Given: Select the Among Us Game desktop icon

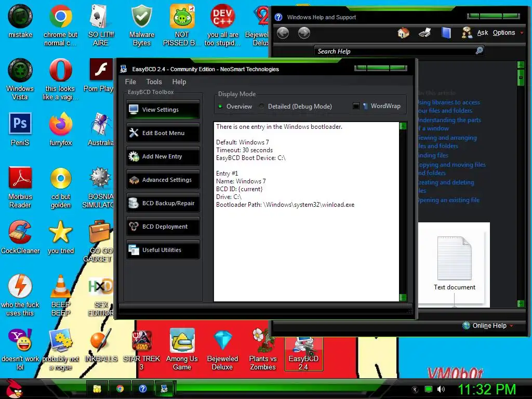Looking at the screenshot, I should [x=182, y=350].
